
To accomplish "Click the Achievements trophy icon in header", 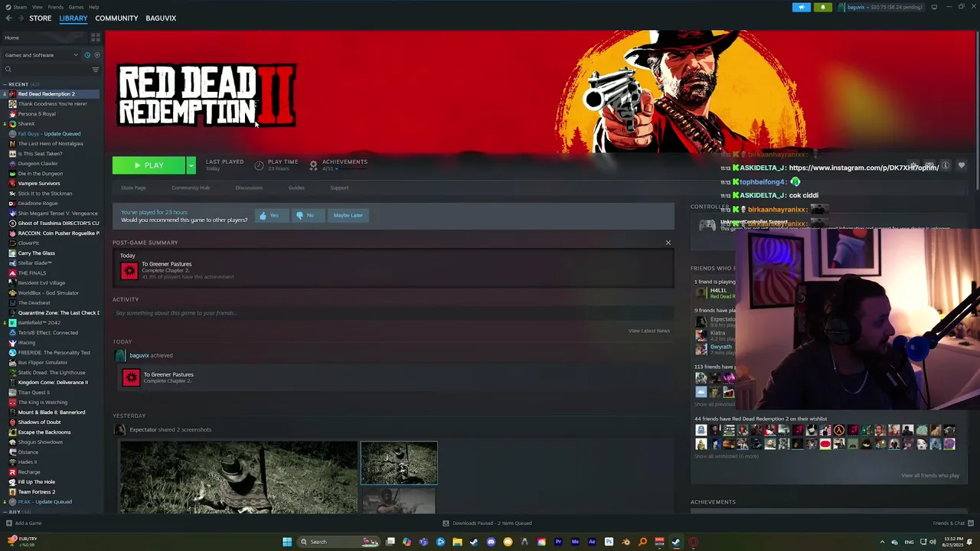I will pyautogui.click(x=313, y=165).
